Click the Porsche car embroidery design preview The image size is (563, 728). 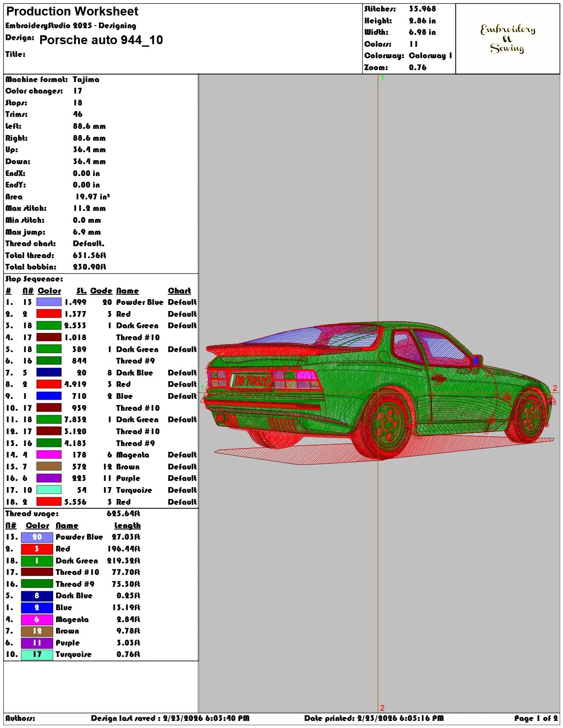click(x=379, y=393)
